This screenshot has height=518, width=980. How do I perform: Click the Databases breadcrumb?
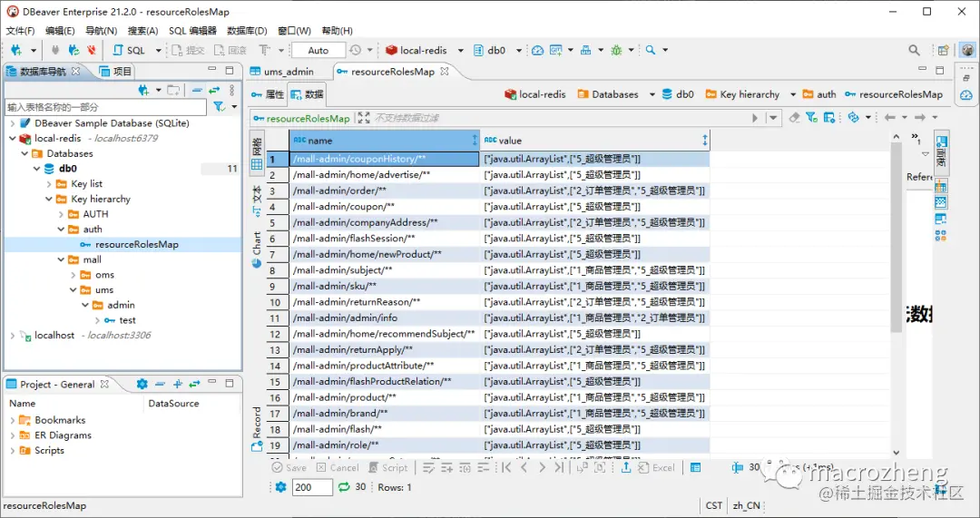coord(607,94)
